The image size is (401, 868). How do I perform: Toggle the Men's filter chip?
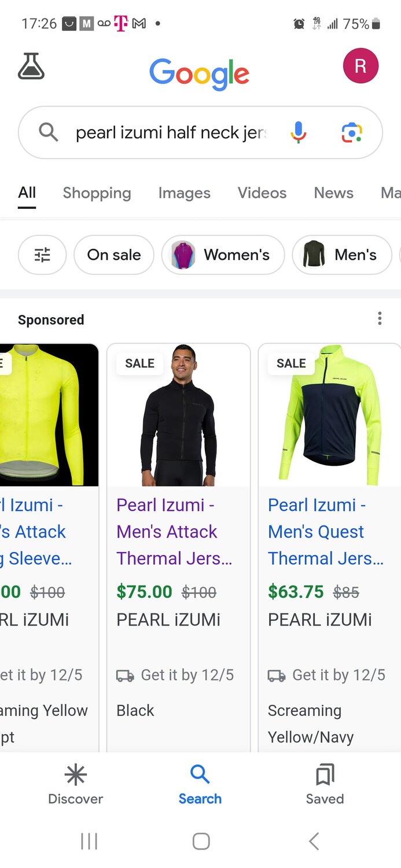[342, 255]
